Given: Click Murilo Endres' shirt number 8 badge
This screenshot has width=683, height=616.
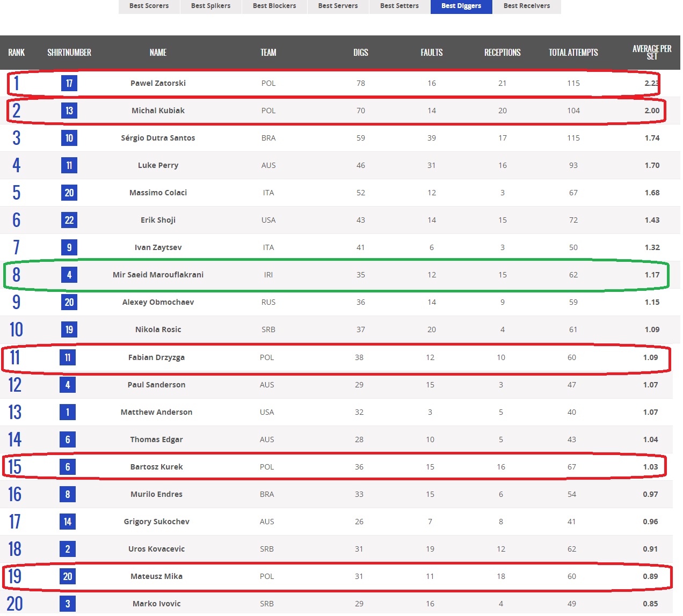Looking at the screenshot, I should (68, 494).
